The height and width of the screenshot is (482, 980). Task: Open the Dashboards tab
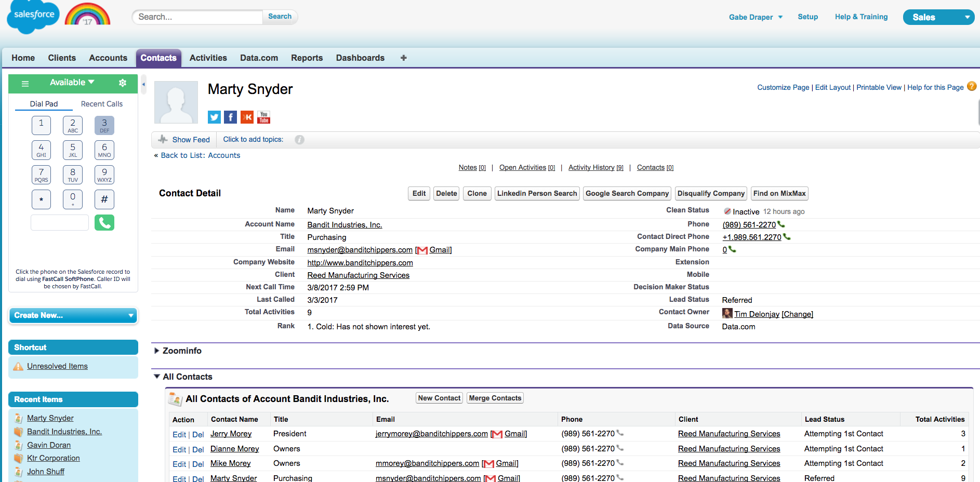[360, 58]
